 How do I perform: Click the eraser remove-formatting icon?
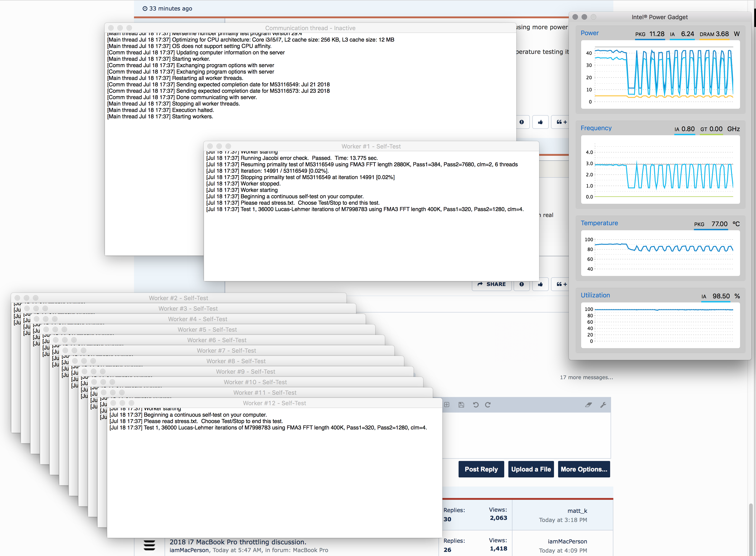point(588,405)
